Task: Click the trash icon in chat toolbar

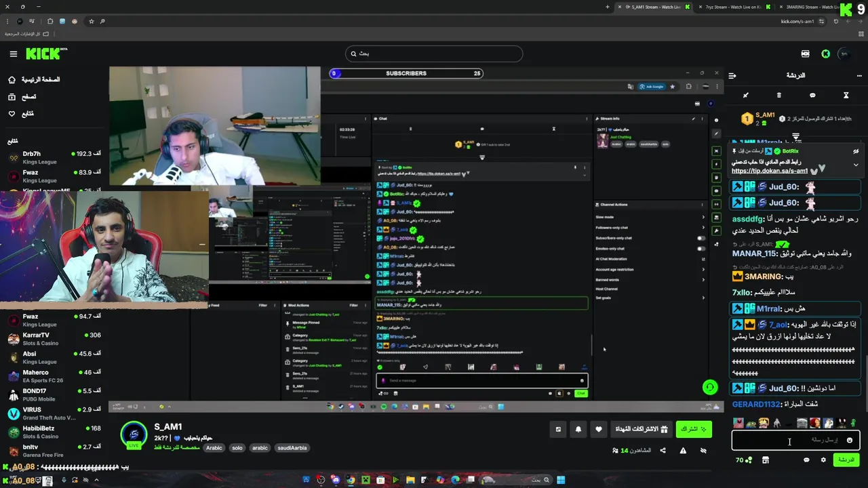Action: coord(778,96)
